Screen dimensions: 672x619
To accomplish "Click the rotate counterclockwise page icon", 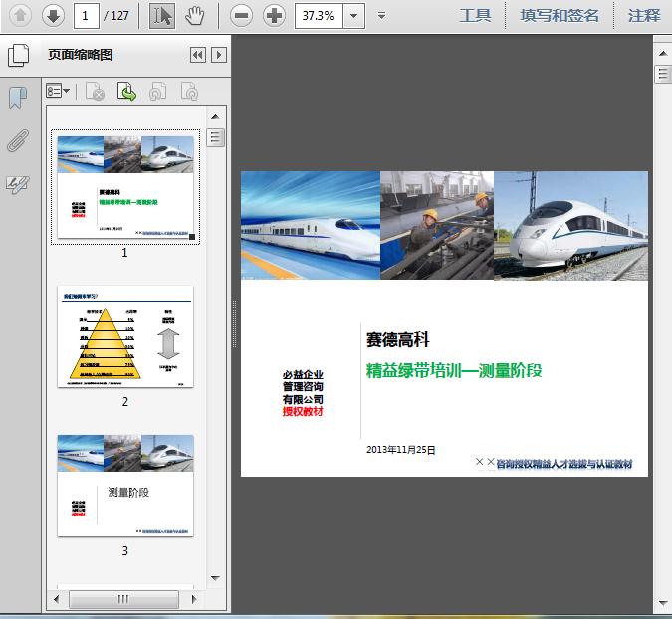I will click(x=157, y=91).
